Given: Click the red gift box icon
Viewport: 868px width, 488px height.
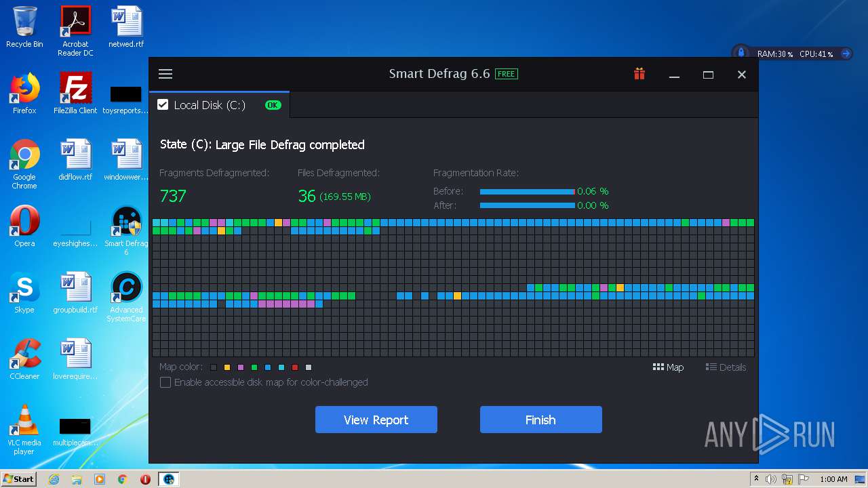Looking at the screenshot, I should [639, 74].
